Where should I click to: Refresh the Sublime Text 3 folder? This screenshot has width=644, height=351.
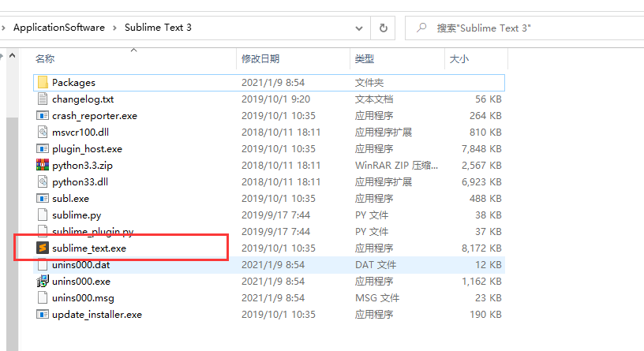click(x=383, y=28)
